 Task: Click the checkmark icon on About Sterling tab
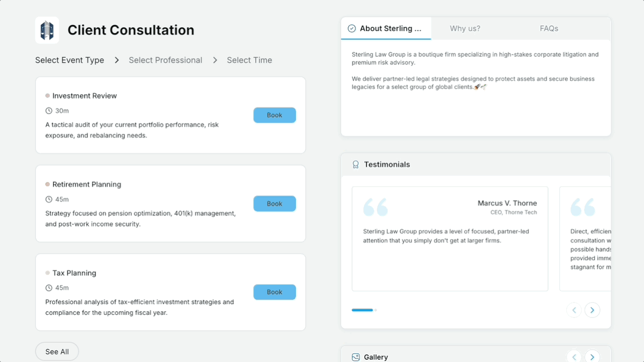(x=352, y=28)
